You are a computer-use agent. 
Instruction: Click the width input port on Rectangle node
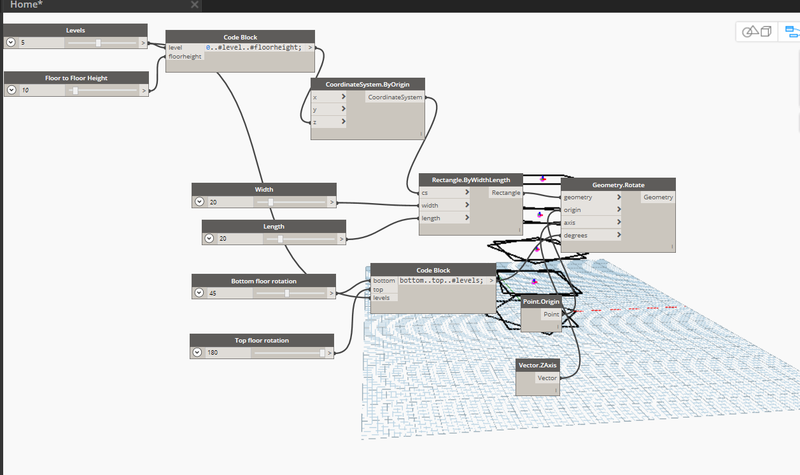tap(444, 205)
